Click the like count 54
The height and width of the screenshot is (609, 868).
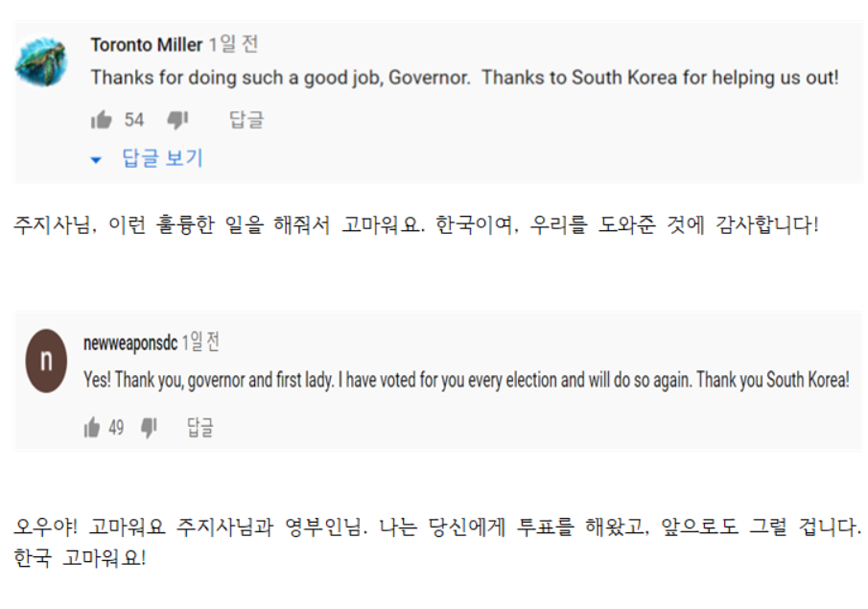click(x=134, y=120)
